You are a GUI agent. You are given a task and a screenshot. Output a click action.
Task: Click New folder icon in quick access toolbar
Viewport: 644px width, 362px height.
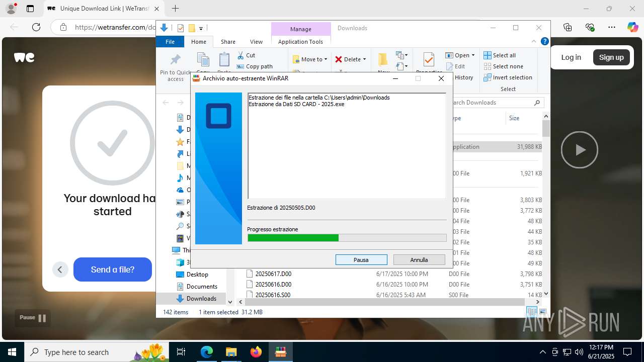[x=192, y=28]
